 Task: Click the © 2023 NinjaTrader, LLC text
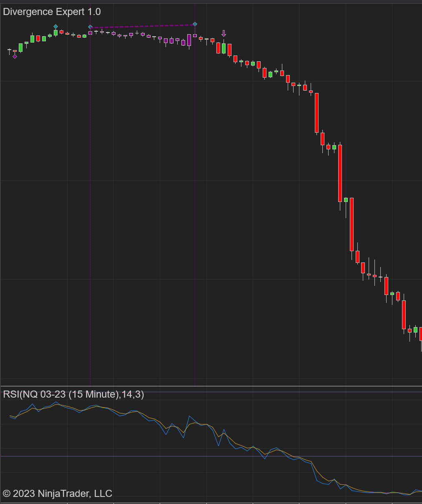(58, 494)
